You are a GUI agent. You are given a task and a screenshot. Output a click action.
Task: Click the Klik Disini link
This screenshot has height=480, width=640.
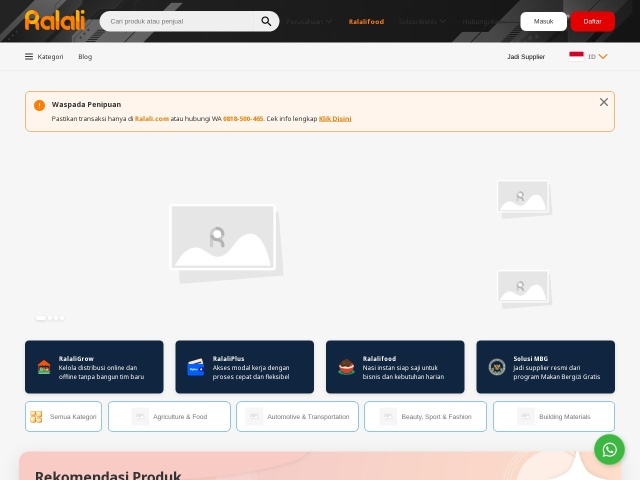335,119
